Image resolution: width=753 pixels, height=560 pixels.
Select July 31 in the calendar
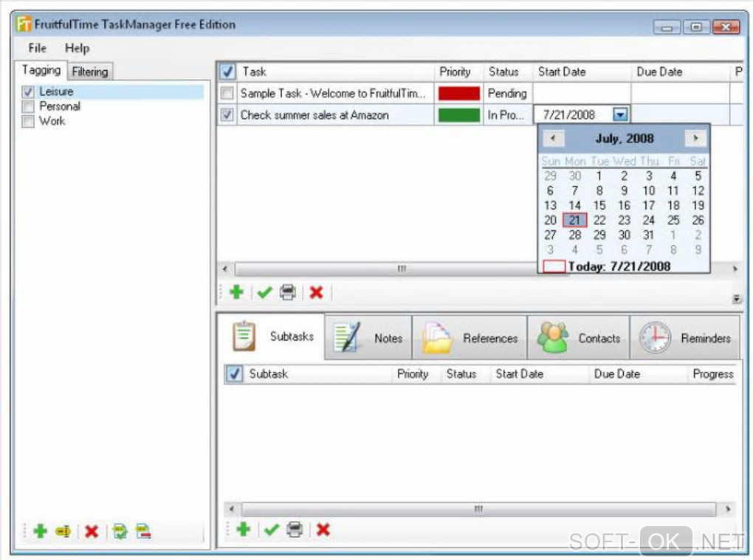click(x=648, y=235)
